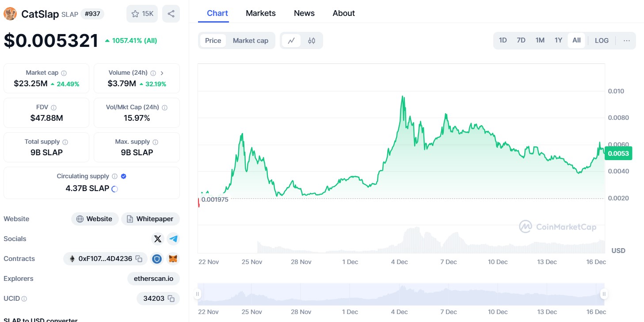Click the 4 Dec peak on chart
Viewport: 644px width, 322px height.
click(402, 96)
